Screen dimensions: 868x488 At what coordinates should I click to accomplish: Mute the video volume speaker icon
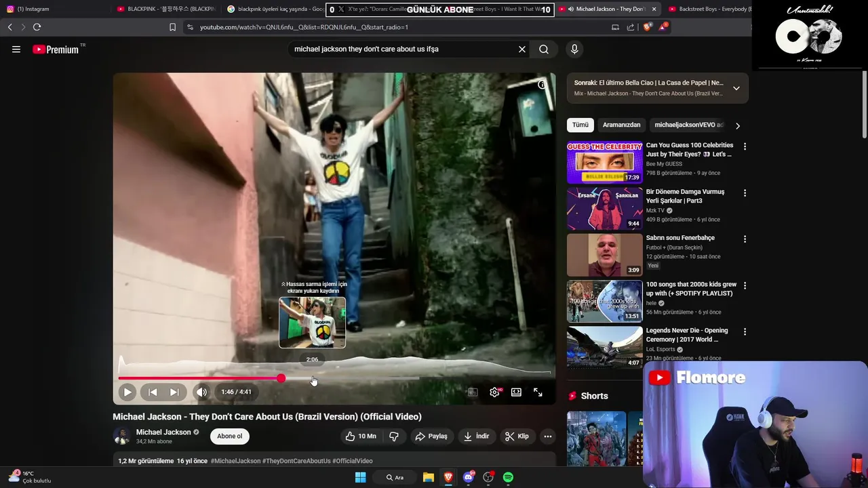(x=201, y=392)
